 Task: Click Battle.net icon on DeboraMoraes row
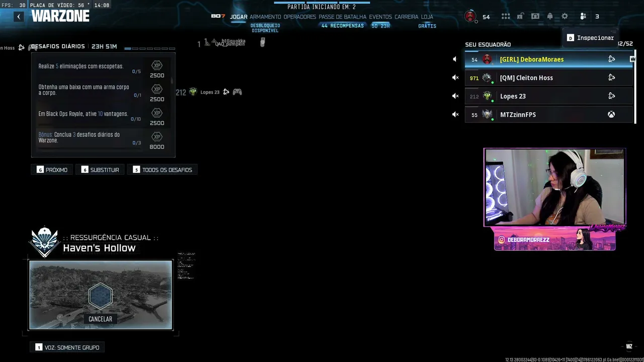[611, 59]
